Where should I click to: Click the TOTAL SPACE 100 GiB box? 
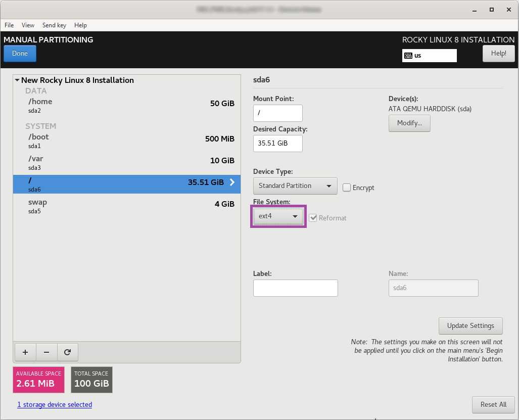[91, 380]
